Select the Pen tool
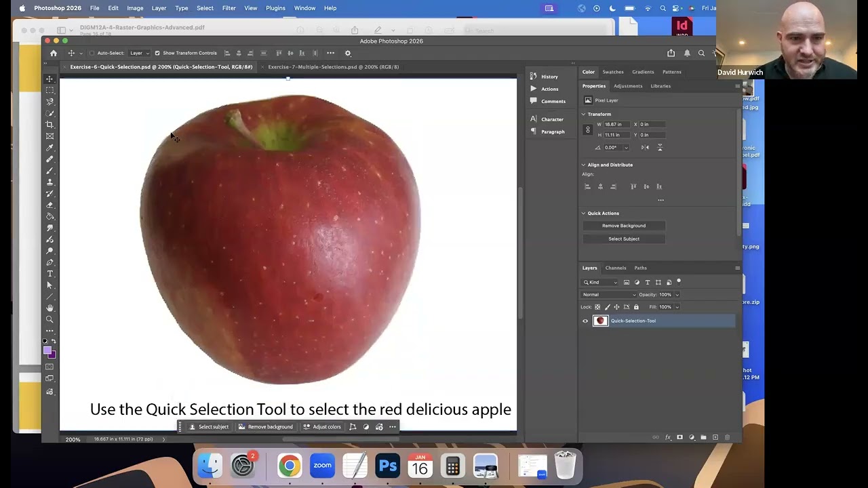The width and height of the screenshot is (868, 488). point(50,262)
